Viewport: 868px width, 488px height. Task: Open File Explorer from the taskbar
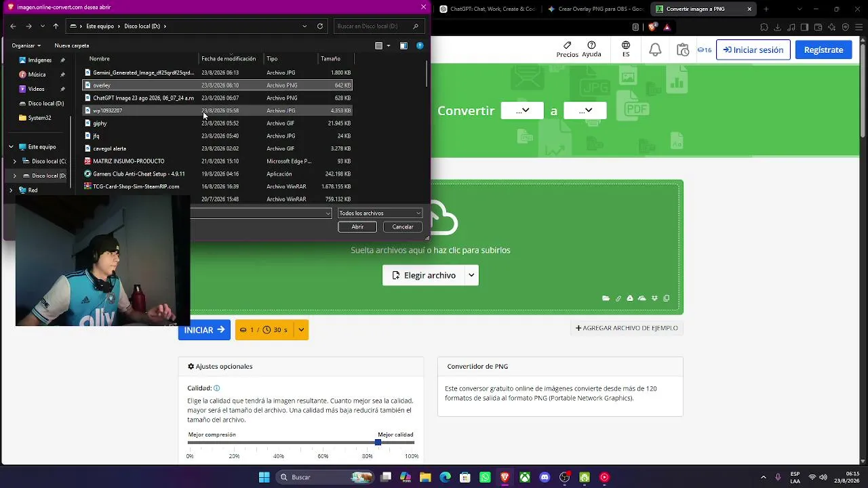coord(425,477)
